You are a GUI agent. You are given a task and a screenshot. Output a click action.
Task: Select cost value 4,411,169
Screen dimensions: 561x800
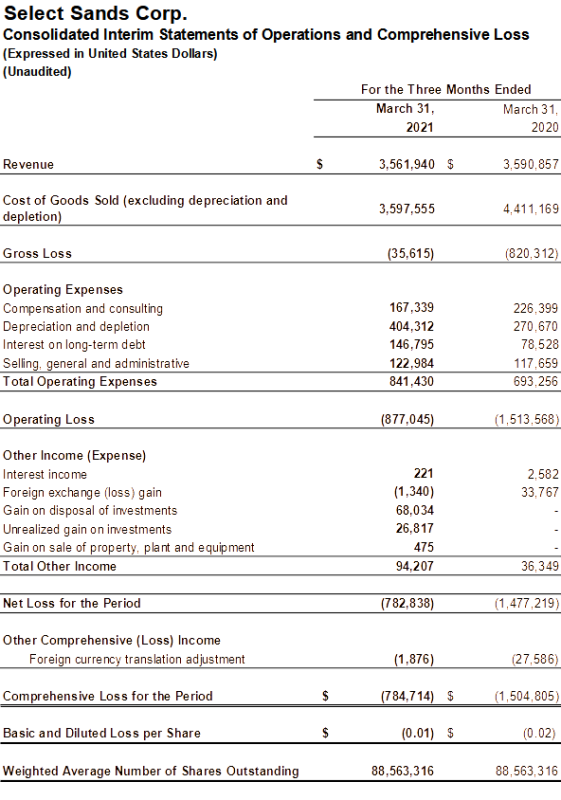(x=531, y=209)
